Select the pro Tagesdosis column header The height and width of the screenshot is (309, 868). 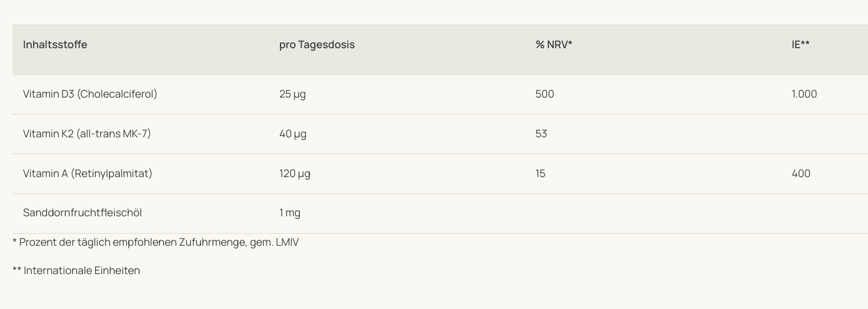pyautogui.click(x=317, y=45)
